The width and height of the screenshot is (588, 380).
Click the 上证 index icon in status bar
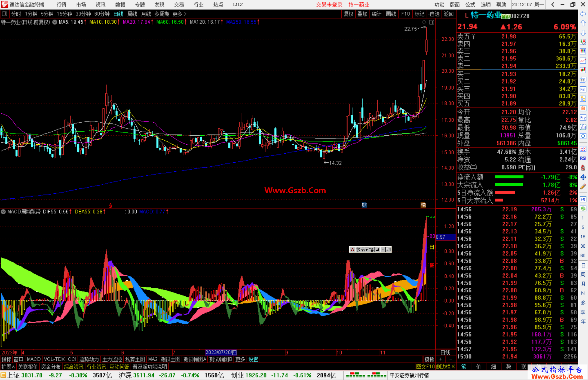click(x=4, y=375)
